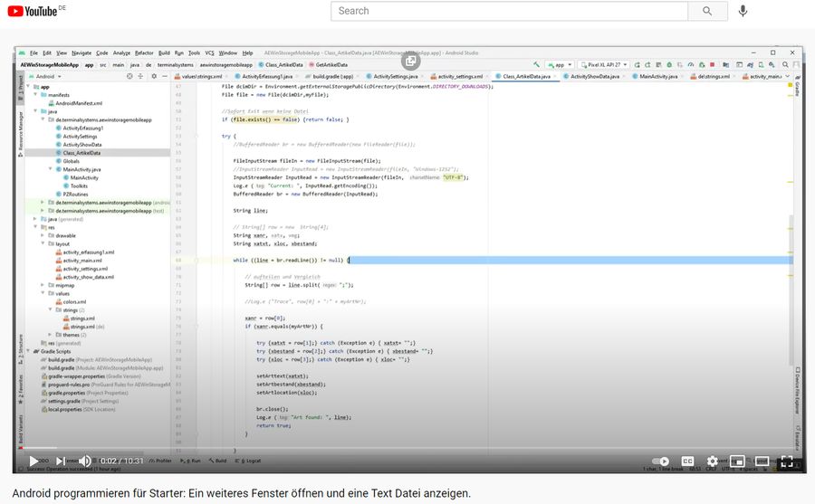Viewport: 815px width, 504px height.
Task: Select Globals class in project tree
Action: [72, 161]
